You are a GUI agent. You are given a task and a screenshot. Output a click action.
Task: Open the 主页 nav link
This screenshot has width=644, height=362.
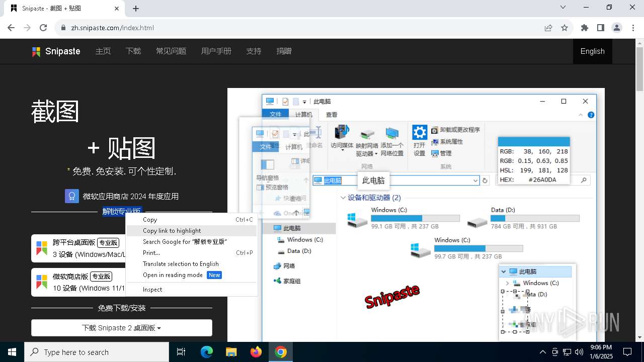pos(103,51)
